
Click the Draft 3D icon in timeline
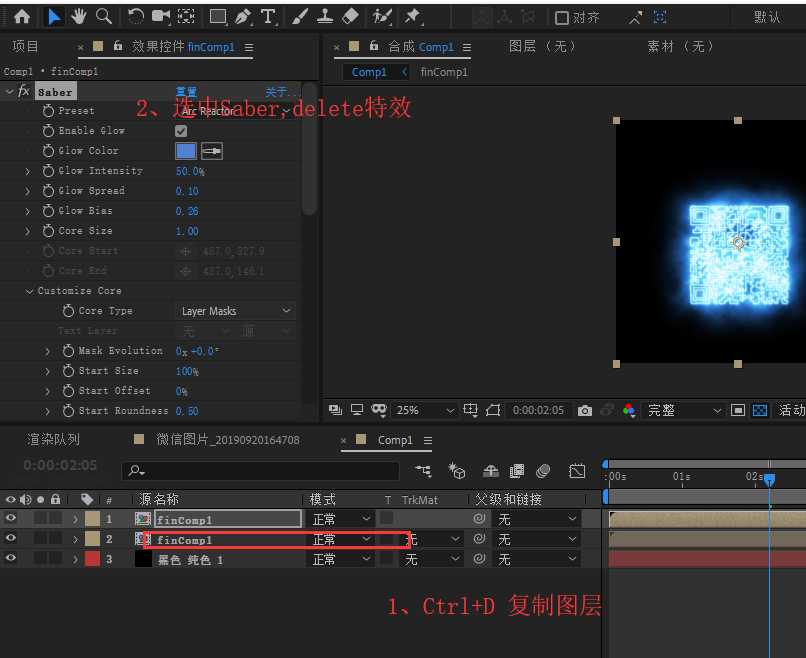(x=456, y=470)
